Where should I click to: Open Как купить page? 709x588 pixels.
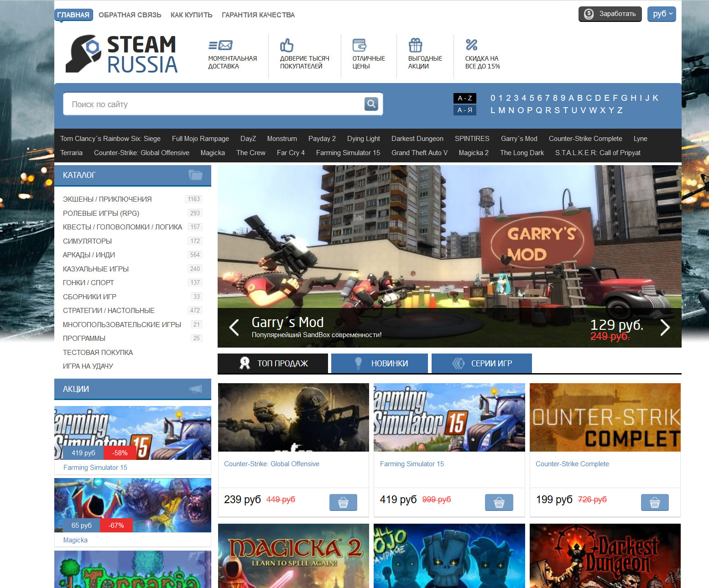(192, 15)
